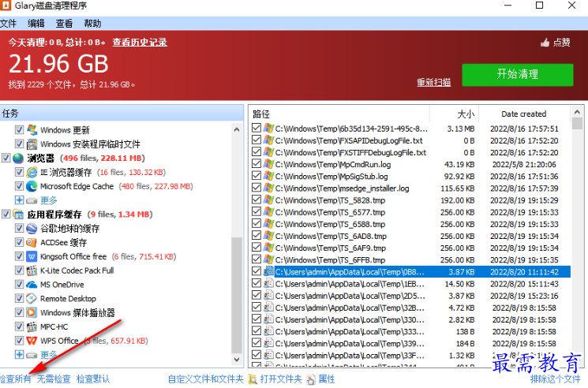Viewport: 588px width, 388px height.
Task: Open the 文件 menu
Action: click(x=8, y=24)
